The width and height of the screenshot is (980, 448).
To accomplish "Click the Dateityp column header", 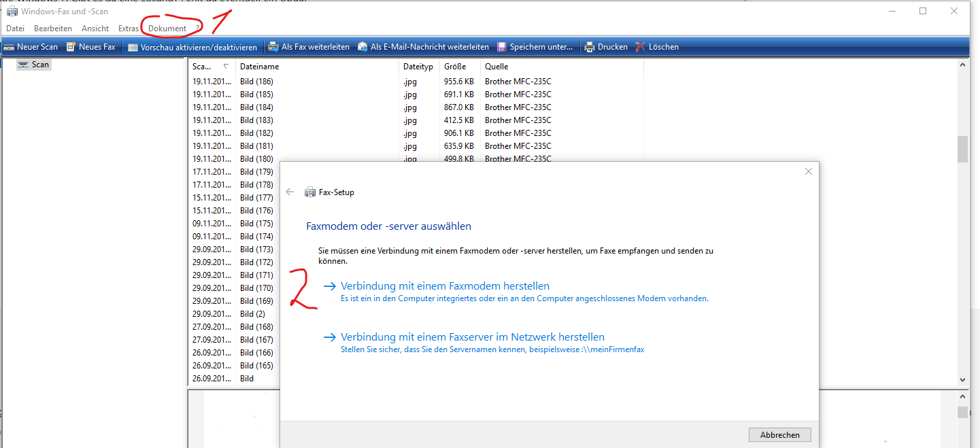I will 419,67.
